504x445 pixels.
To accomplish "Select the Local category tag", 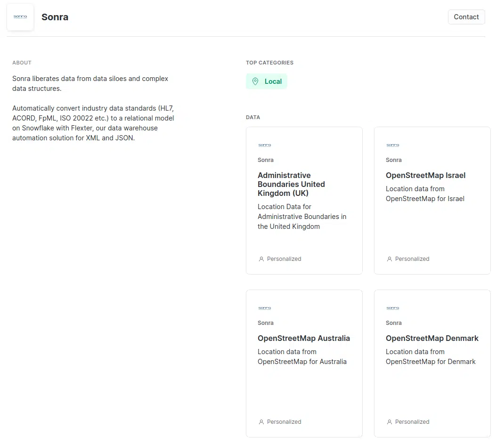I will [267, 81].
